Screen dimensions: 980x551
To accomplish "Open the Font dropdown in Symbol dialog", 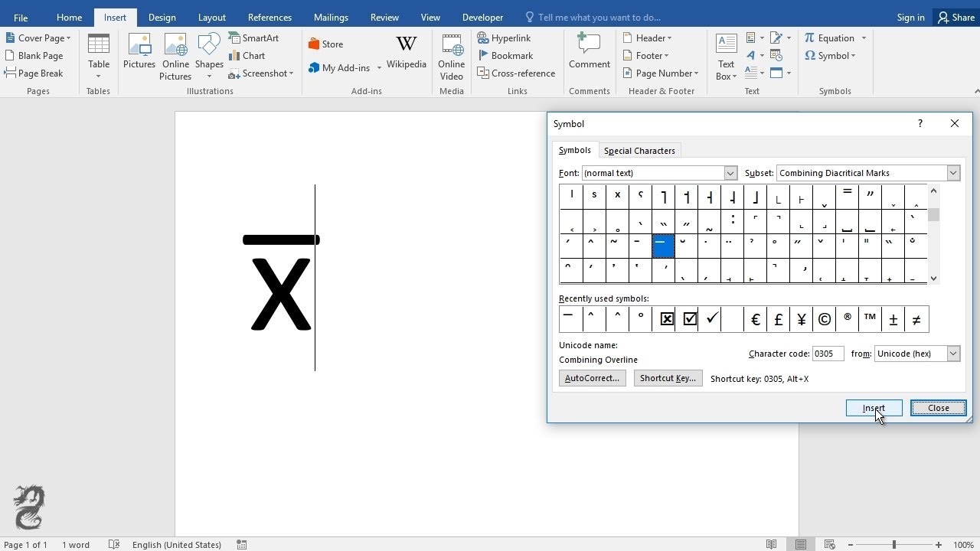I will coord(730,173).
